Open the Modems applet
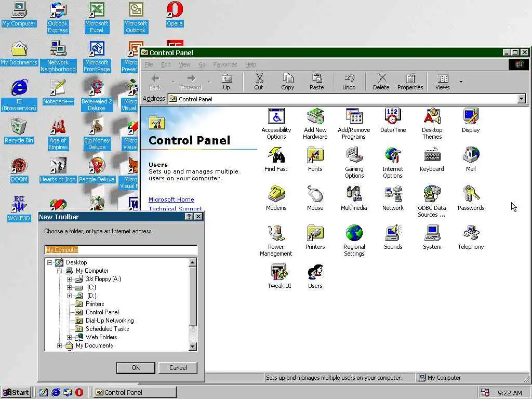Viewport: 532px width, 399px height. (276, 198)
